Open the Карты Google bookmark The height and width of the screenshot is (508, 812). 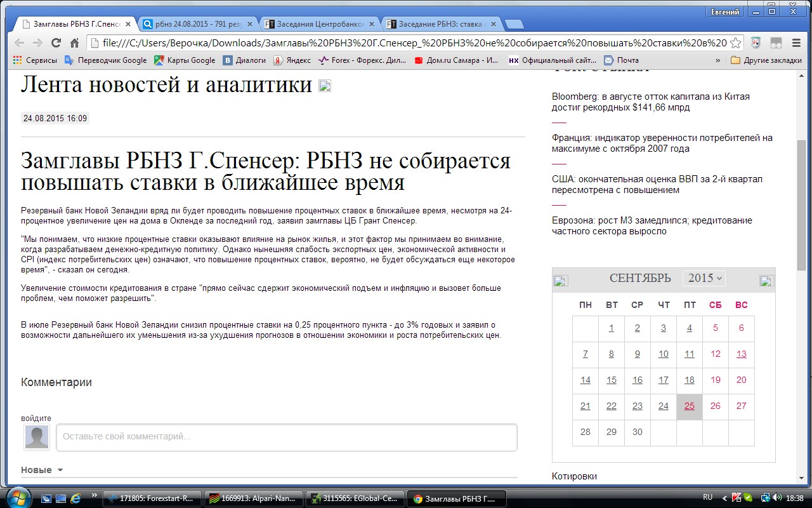coord(185,60)
